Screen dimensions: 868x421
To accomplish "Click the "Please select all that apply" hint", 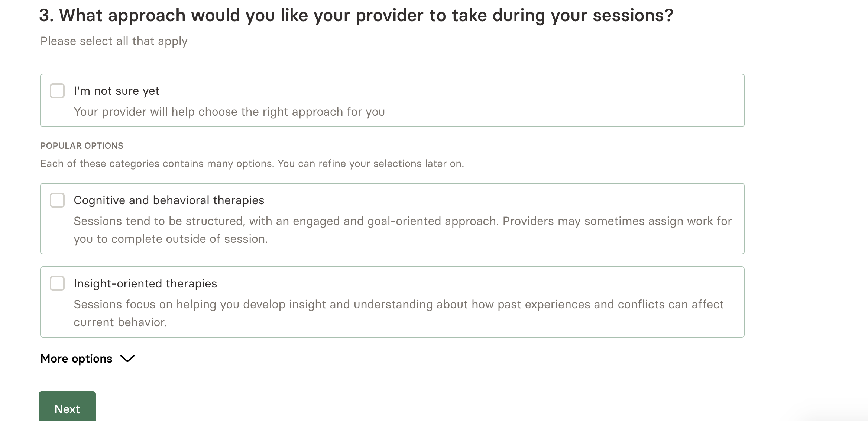I will click(x=114, y=41).
